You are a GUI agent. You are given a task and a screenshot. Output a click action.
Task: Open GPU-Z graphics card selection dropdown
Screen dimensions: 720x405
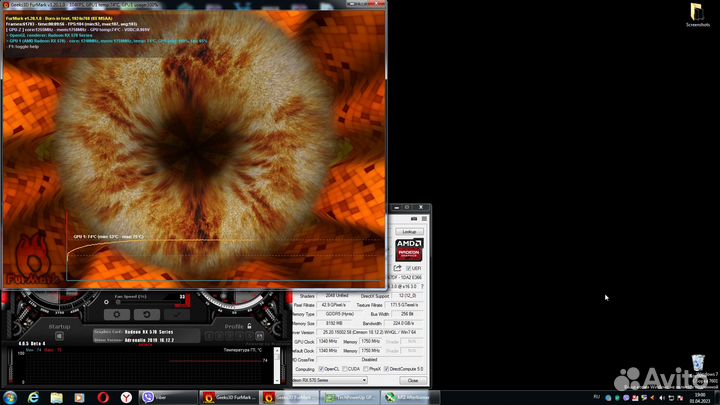[x=330, y=380]
